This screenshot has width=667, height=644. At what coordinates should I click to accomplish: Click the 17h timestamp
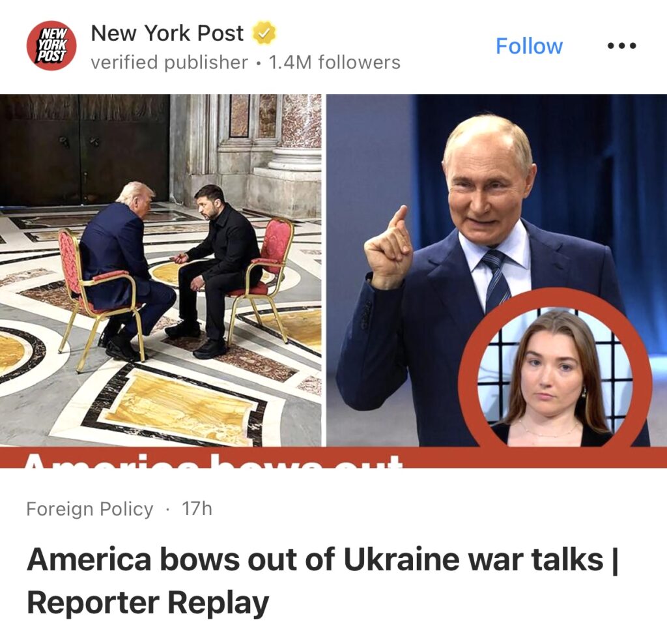click(197, 508)
